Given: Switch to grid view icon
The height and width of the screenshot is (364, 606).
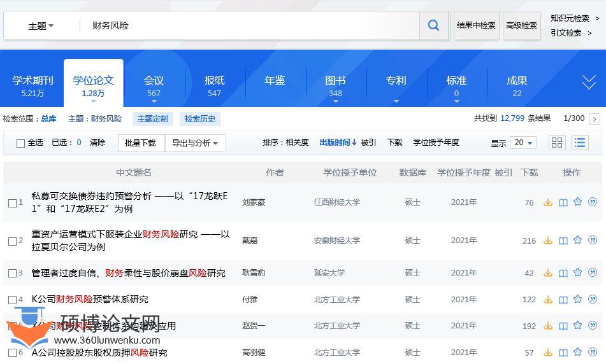Looking at the screenshot, I should (x=557, y=143).
